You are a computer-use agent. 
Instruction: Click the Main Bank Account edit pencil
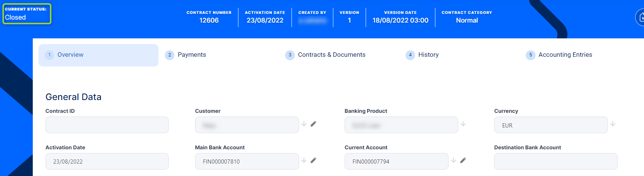pos(313,160)
